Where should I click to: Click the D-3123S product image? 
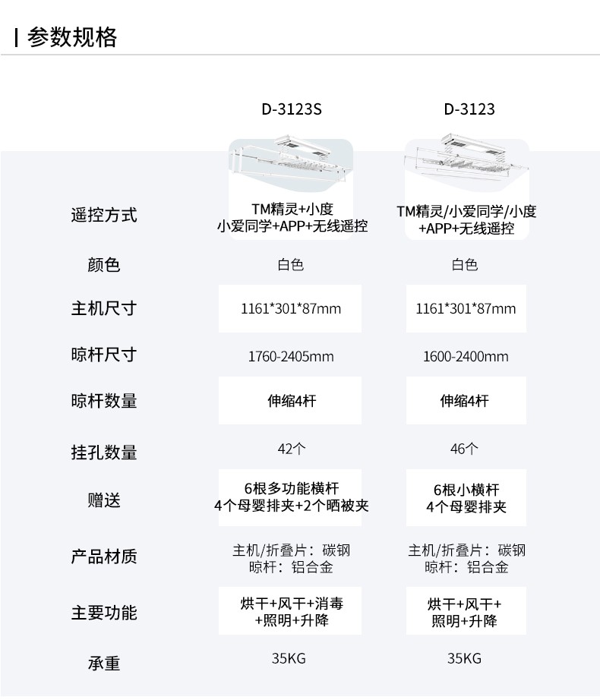click(x=291, y=162)
